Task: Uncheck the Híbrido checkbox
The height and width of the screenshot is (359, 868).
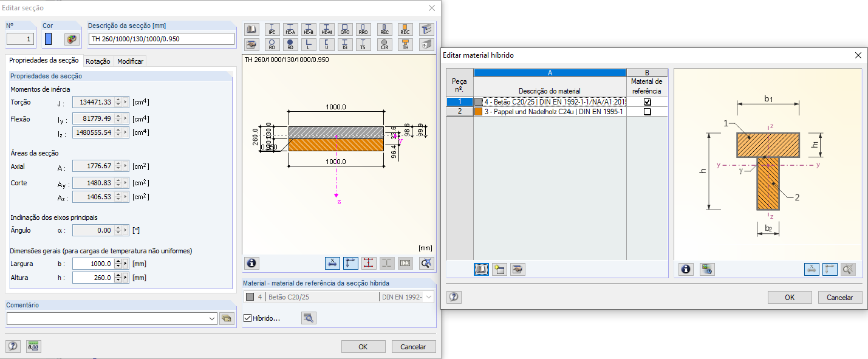Action: 247,318
